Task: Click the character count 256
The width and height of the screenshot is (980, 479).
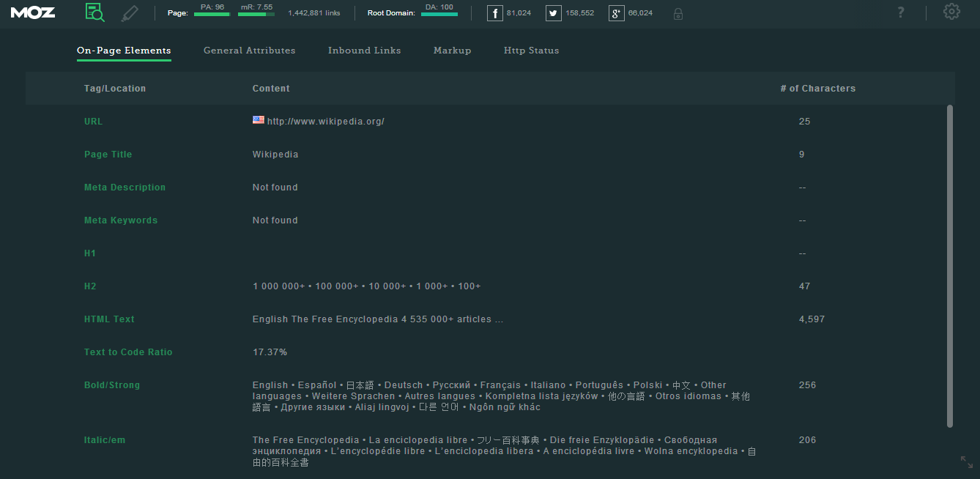Action: coord(808,385)
